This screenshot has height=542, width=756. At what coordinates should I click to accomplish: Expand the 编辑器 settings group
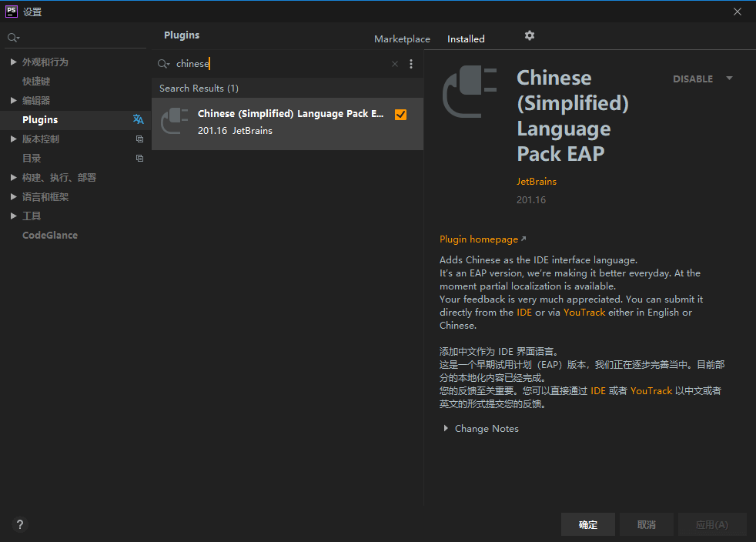tap(14, 100)
